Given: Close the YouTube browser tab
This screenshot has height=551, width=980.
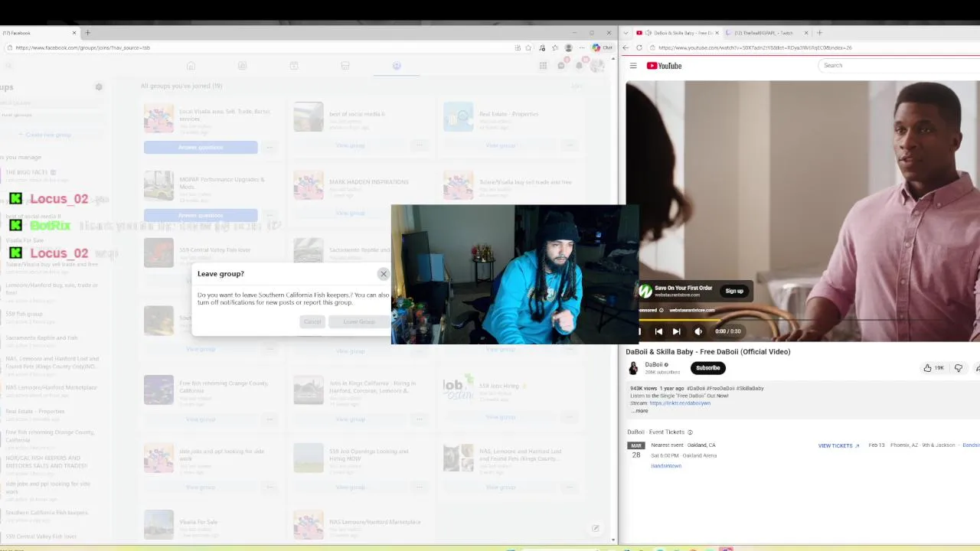Looking at the screenshot, I should (x=717, y=33).
